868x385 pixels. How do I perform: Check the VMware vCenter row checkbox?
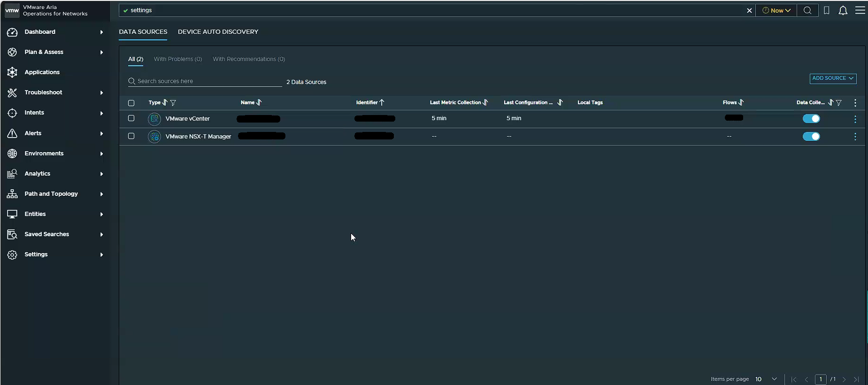tap(131, 118)
